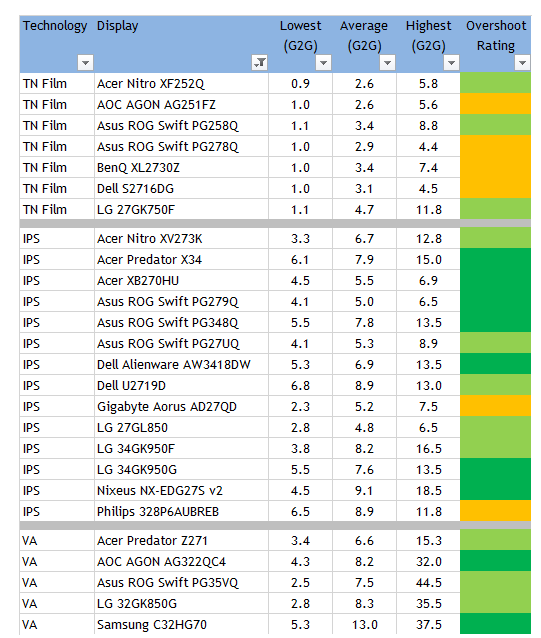
Task: Select the LG 34GK950G cell
Action: pos(181,470)
